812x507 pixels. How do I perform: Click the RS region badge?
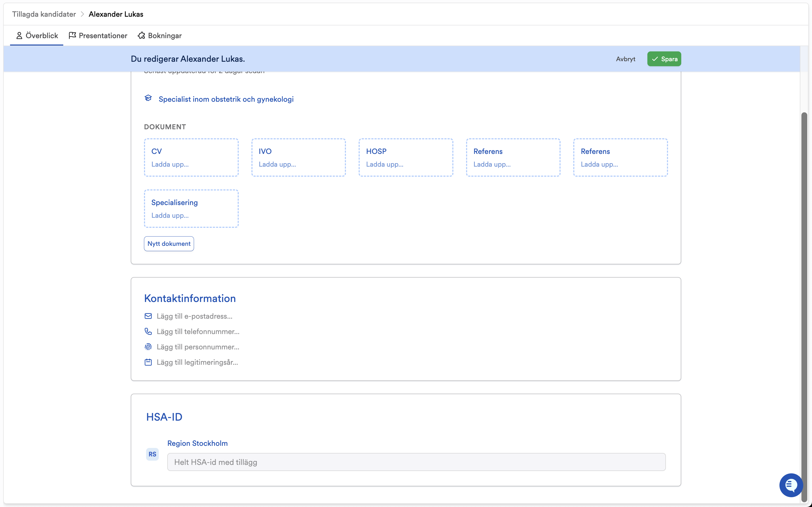(152, 454)
